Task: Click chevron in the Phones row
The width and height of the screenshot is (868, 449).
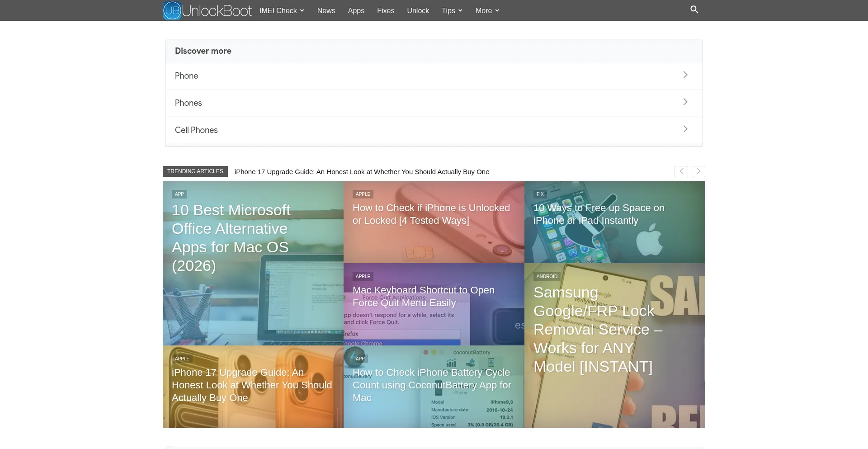Action: tap(685, 102)
